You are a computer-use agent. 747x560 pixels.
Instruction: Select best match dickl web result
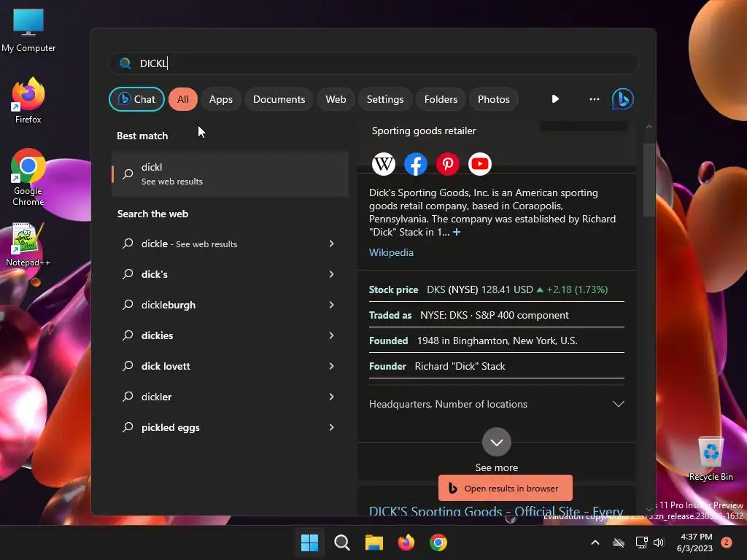(x=231, y=174)
